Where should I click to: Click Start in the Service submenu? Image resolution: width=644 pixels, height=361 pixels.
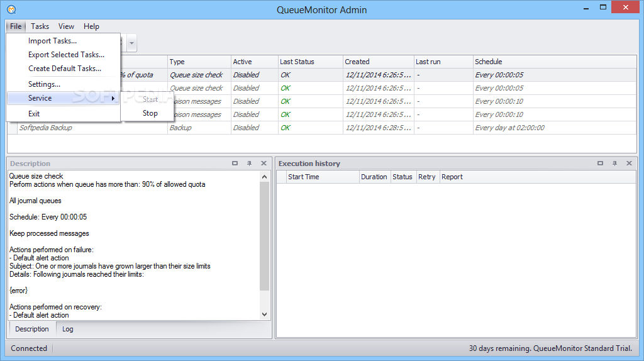pyautogui.click(x=150, y=99)
